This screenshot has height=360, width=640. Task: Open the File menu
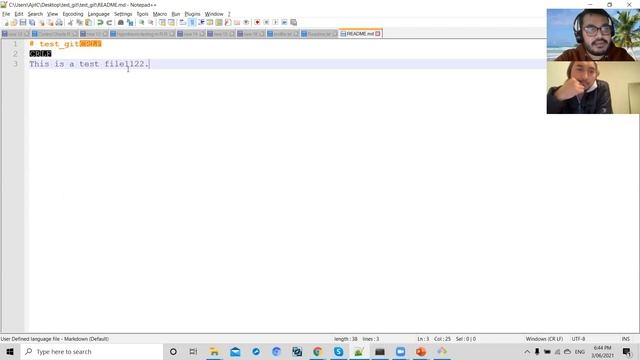6,14
